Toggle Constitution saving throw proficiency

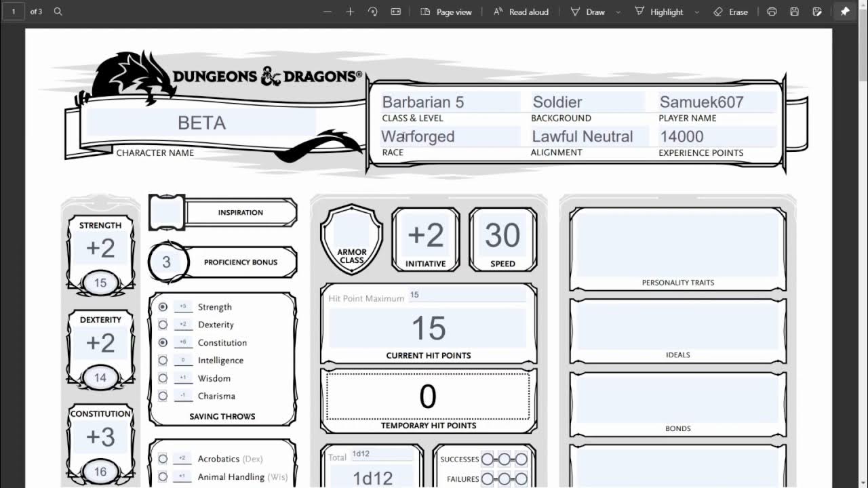coord(163,342)
